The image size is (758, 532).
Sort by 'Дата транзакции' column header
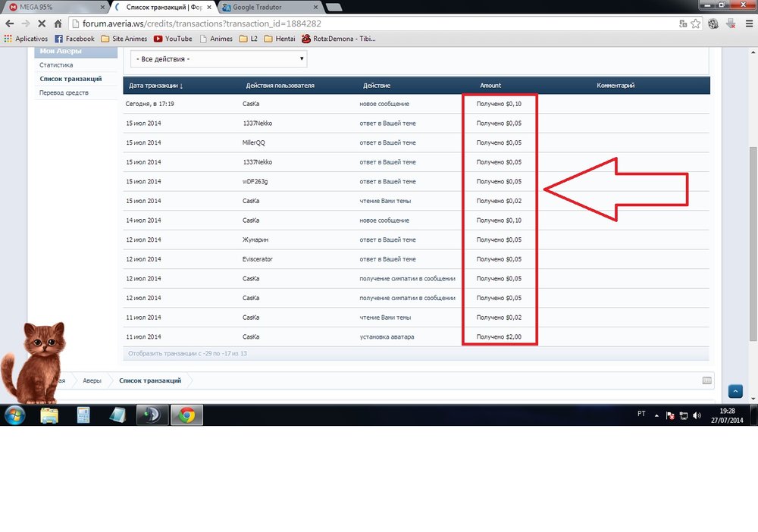coord(156,86)
